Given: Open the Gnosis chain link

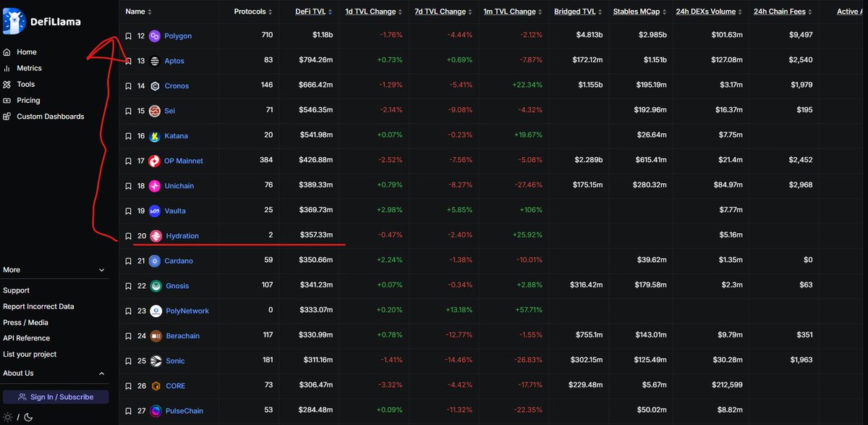Looking at the screenshot, I should (177, 286).
